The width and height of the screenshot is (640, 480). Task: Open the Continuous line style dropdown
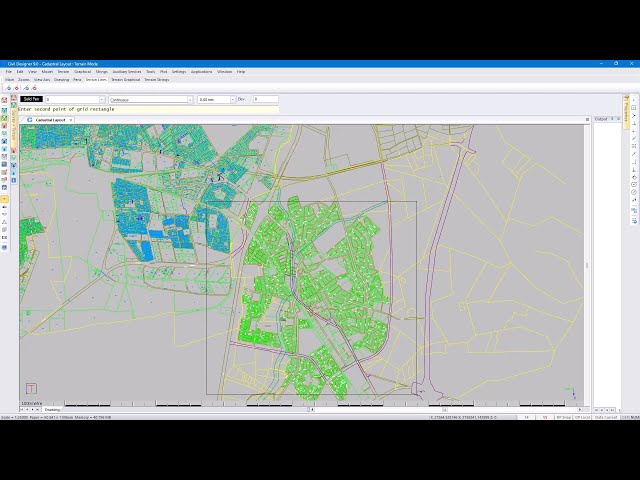[190, 100]
